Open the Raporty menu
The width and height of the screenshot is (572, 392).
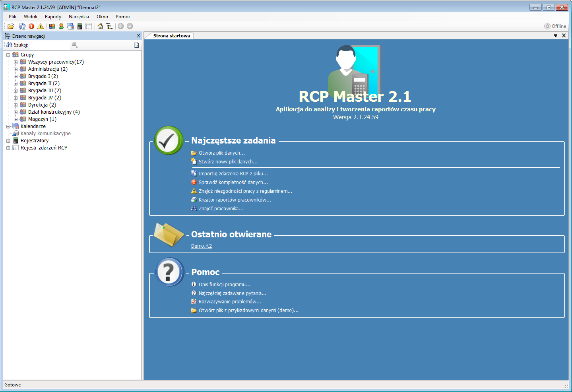pos(53,17)
